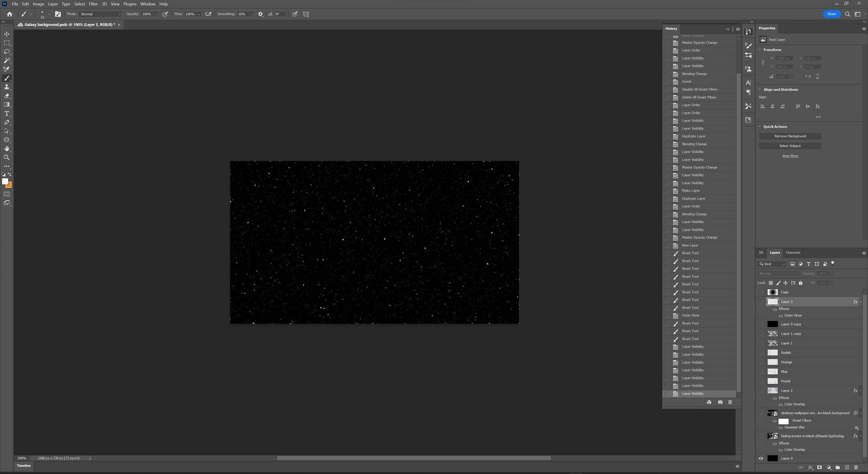Select the Zoom tool
The height and width of the screenshot is (474, 868).
click(x=7, y=157)
